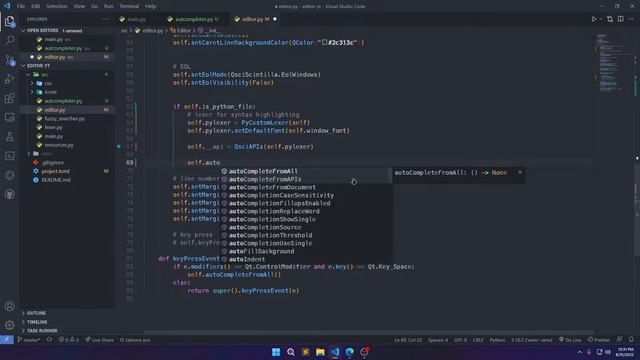640x360 pixels.
Task: Click the Python language mode indicator
Action: (x=497, y=340)
